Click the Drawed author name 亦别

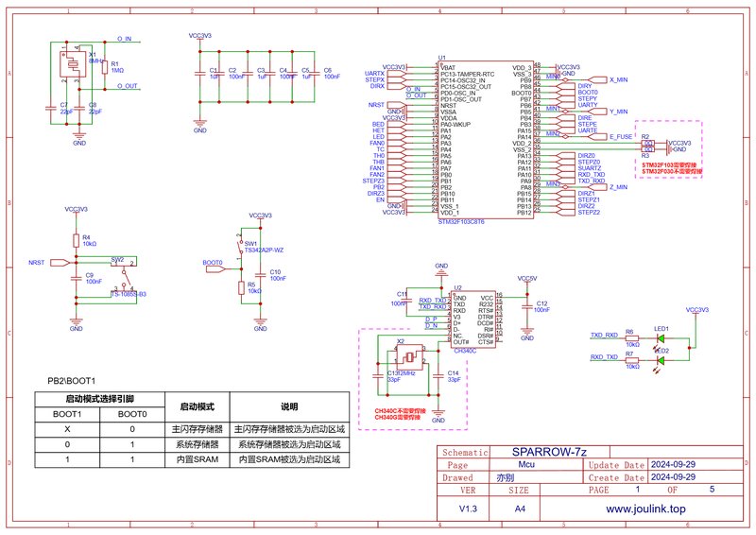(506, 477)
